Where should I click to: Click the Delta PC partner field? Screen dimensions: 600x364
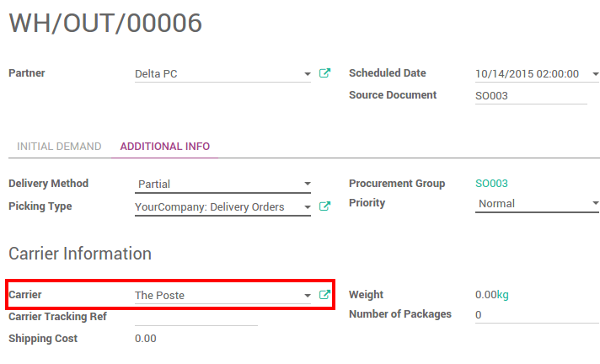(218, 74)
